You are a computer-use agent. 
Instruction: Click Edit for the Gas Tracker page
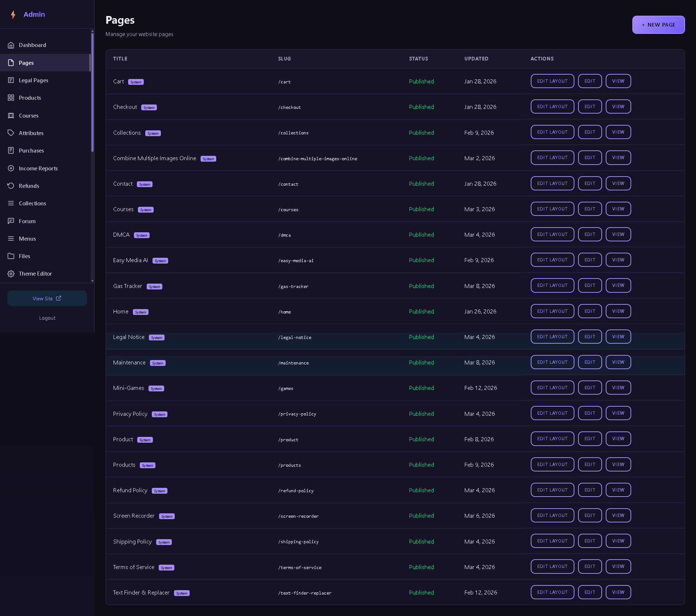pos(590,285)
